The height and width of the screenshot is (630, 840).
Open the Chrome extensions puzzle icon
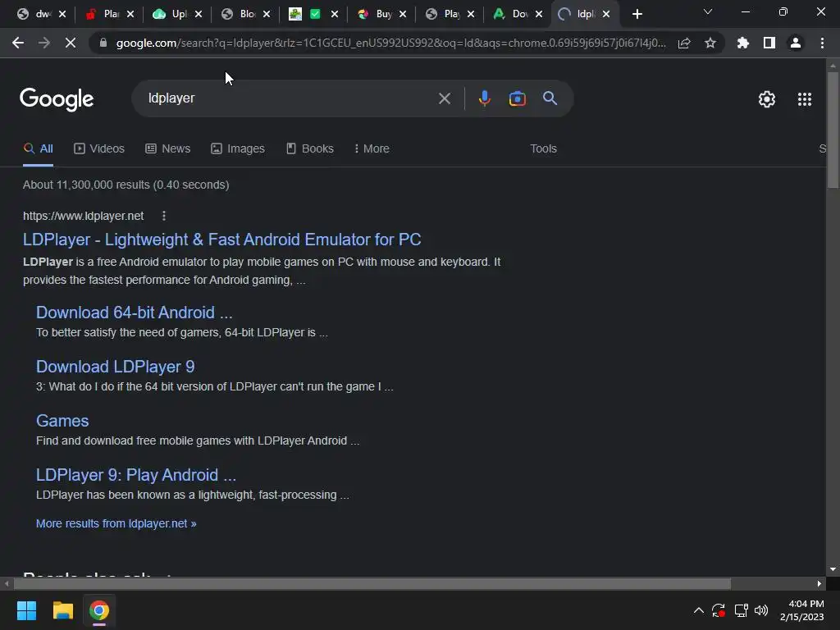742,43
